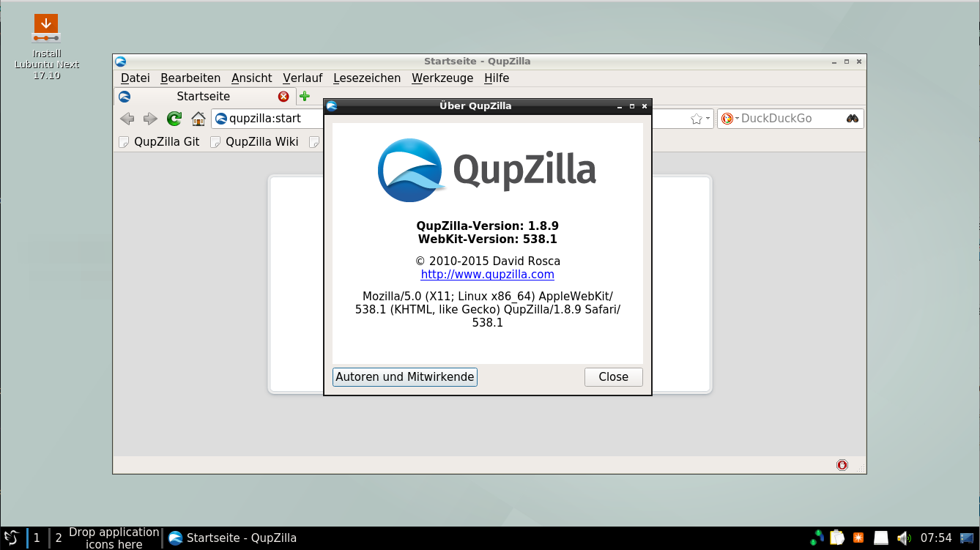Open the volume speaker tray icon
Viewport: 980px width, 550px height.
point(903,538)
